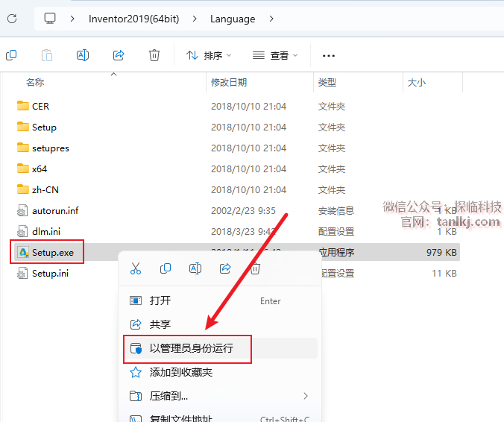The height and width of the screenshot is (422, 504).
Task: Select the CER folder
Action: [x=40, y=107]
